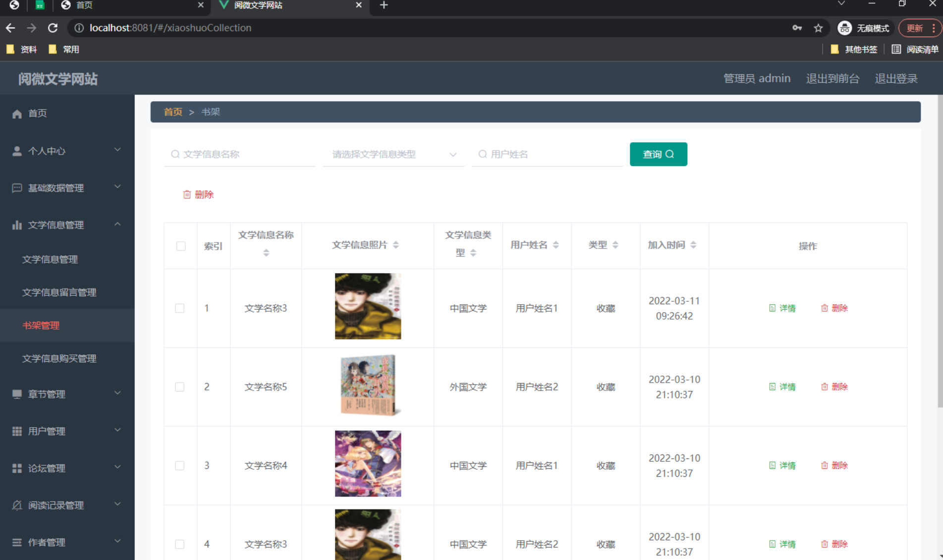Toggle the select-all checkbox in table header
Screen dimensions: 943x560
pos(180,246)
